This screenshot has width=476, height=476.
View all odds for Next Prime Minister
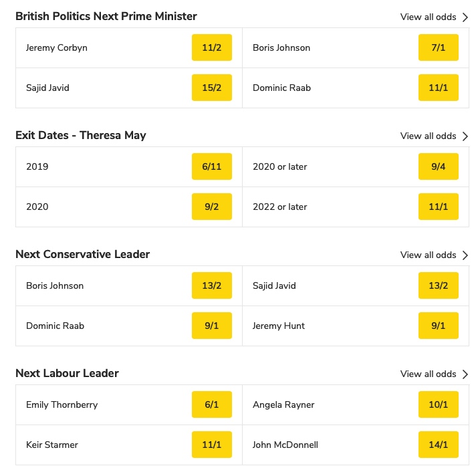click(x=428, y=17)
